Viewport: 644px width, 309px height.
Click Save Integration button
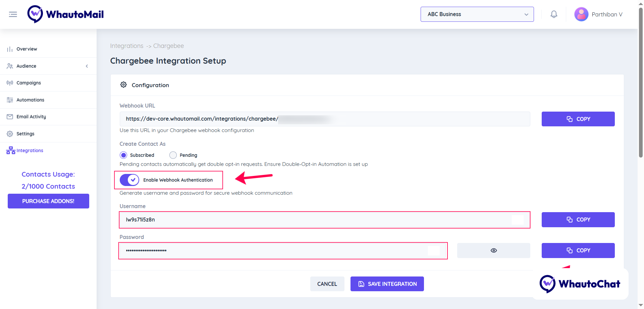coord(387,284)
